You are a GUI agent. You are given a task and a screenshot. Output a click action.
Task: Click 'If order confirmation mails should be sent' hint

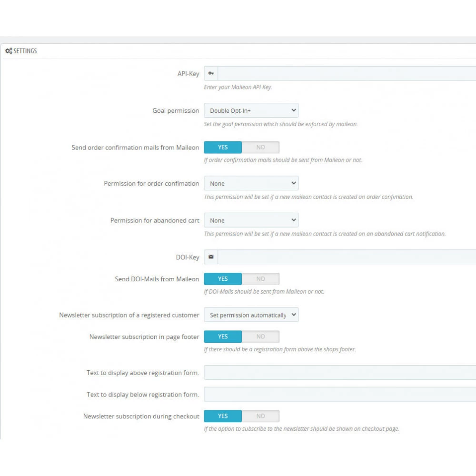click(x=283, y=160)
